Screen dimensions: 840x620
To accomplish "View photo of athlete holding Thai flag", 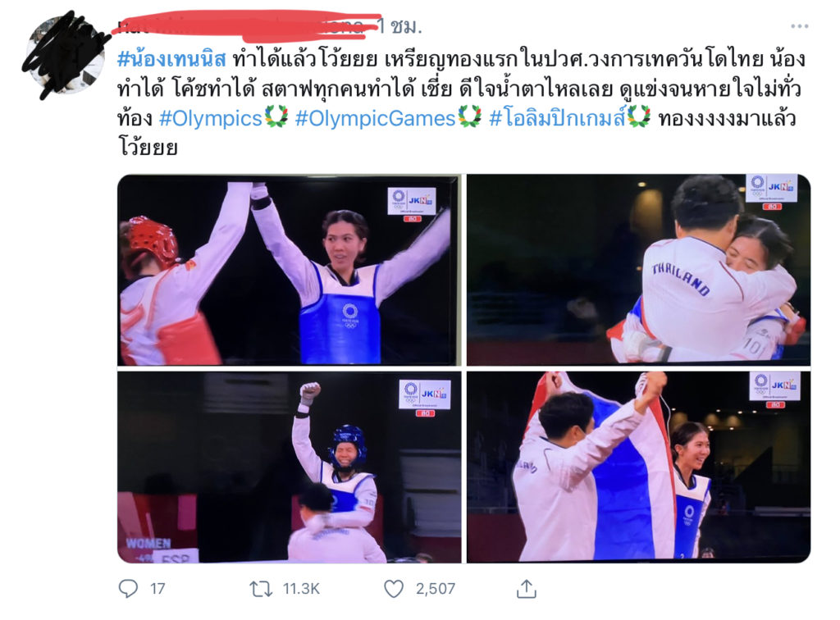I will [638, 467].
